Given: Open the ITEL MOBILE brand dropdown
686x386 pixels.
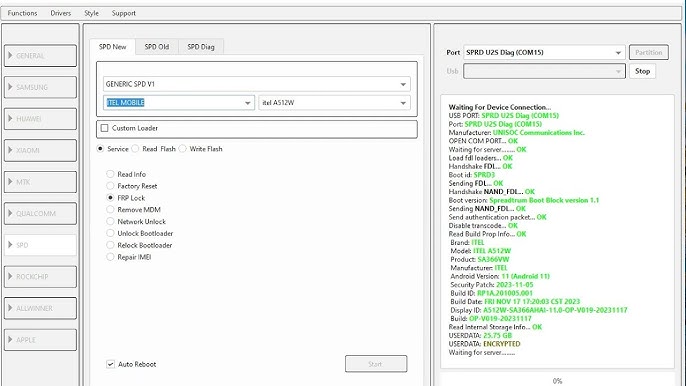Looking at the screenshot, I should pos(179,103).
